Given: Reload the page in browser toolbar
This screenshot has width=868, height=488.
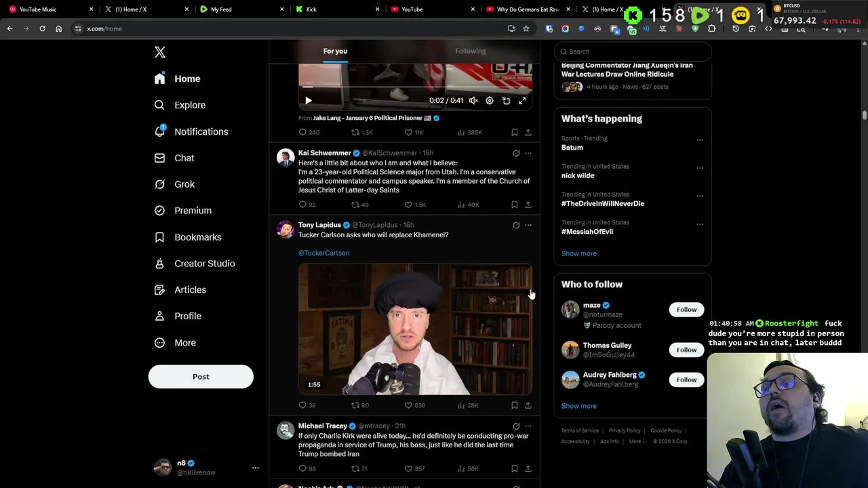Looking at the screenshot, I should [x=42, y=28].
